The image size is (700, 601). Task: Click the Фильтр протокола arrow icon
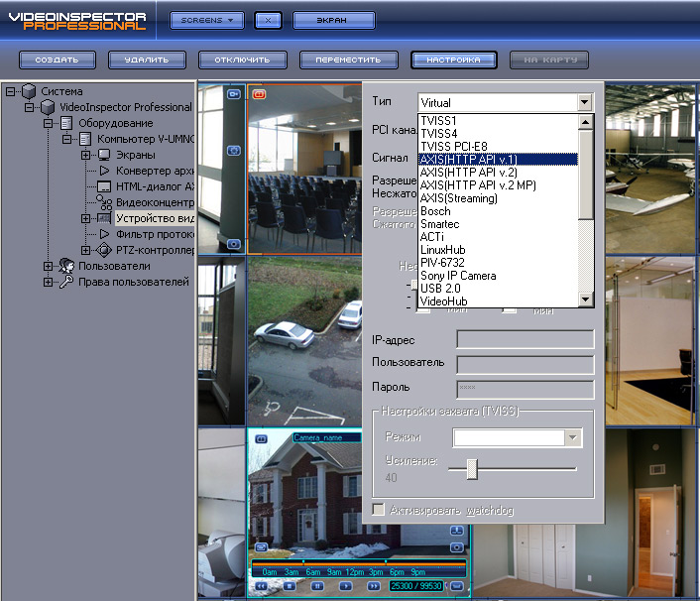pos(104,234)
